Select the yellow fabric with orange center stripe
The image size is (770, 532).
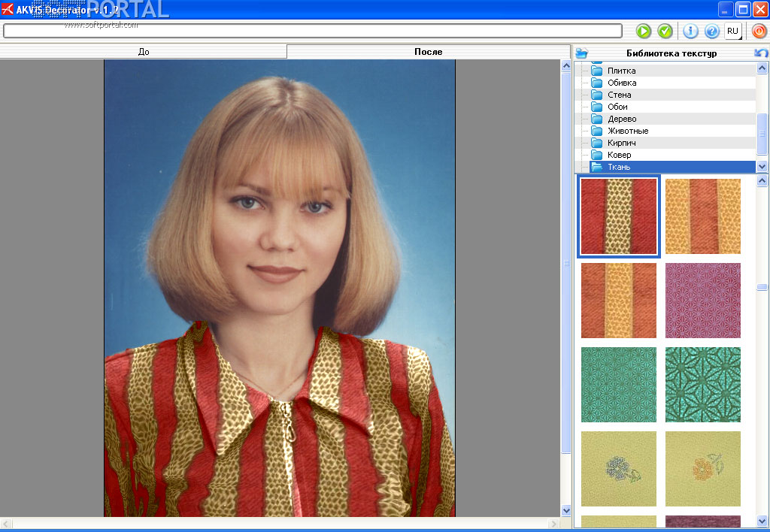click(x=703, y=216)
